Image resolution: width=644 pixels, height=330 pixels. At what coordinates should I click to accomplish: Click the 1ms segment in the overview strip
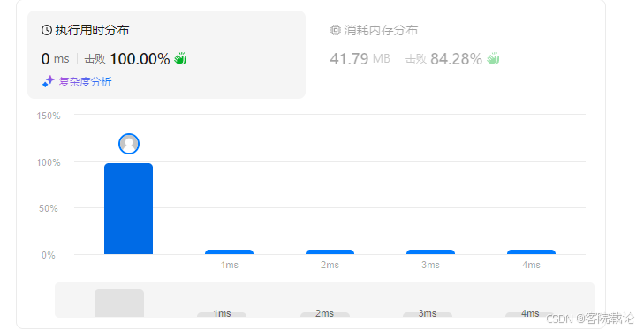[222, 314]
